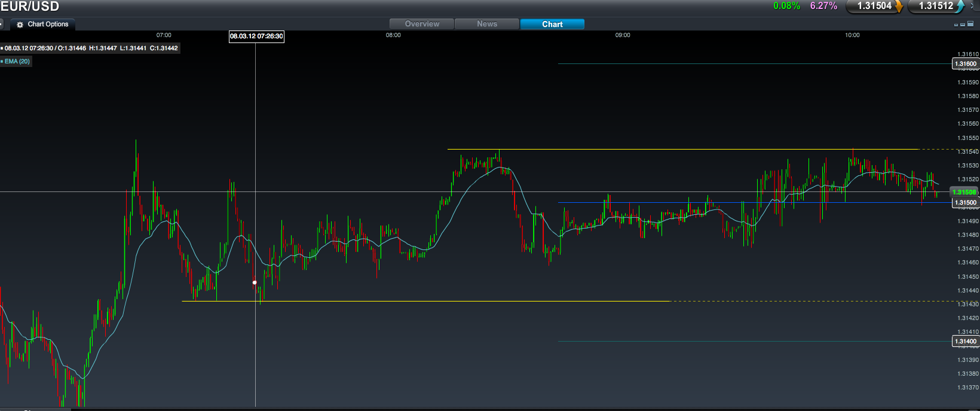Image resolution: width=980 pixels, height=411 pixels.
Task: Click the 1.31600 price level marker
Action: click(965, 64)
